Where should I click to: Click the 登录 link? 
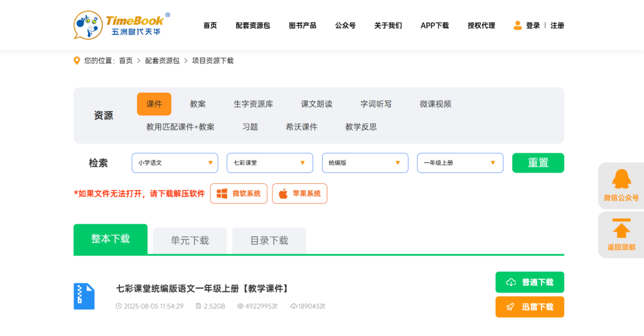[532, 26]
